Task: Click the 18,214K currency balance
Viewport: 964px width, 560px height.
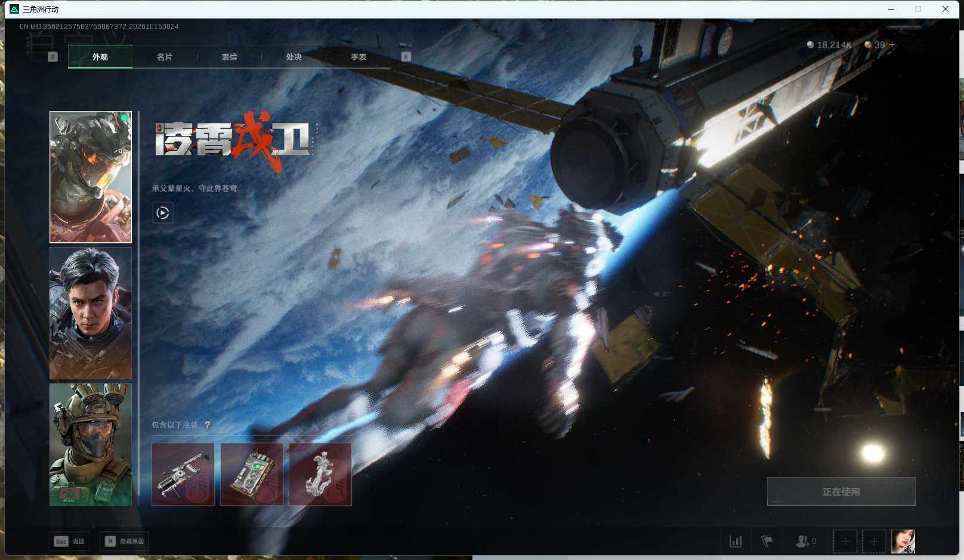Action: (x=829, y=45)
